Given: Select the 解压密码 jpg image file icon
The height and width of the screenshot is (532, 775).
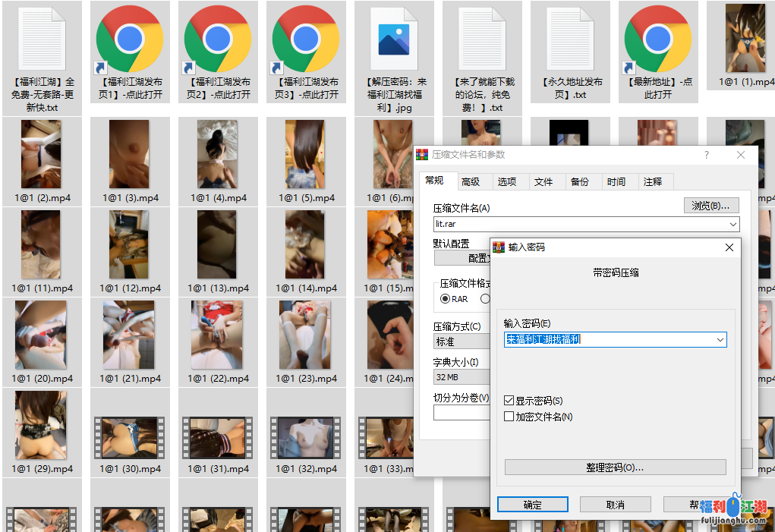Looking at the screenshot, I should (x=394, y=38).
